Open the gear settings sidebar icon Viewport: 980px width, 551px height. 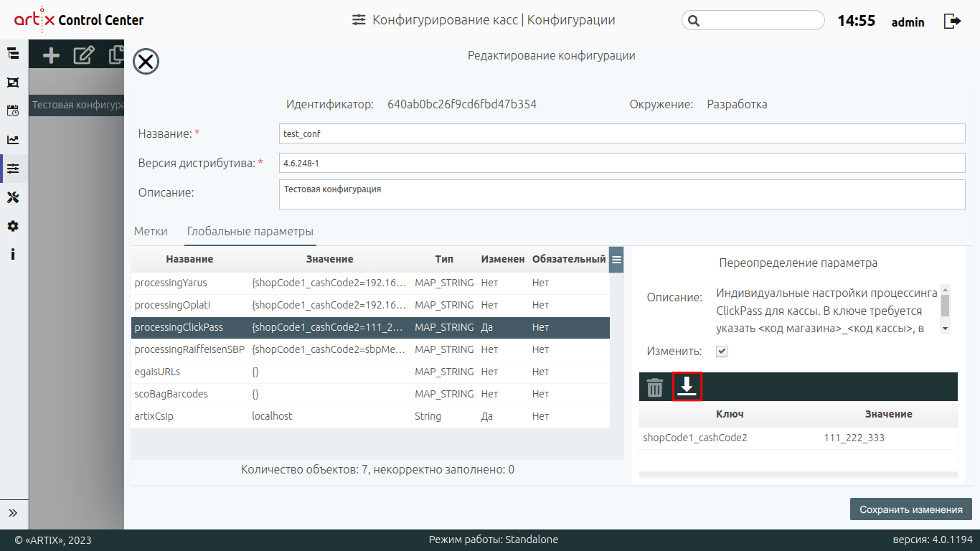click(x=13, y=226)
